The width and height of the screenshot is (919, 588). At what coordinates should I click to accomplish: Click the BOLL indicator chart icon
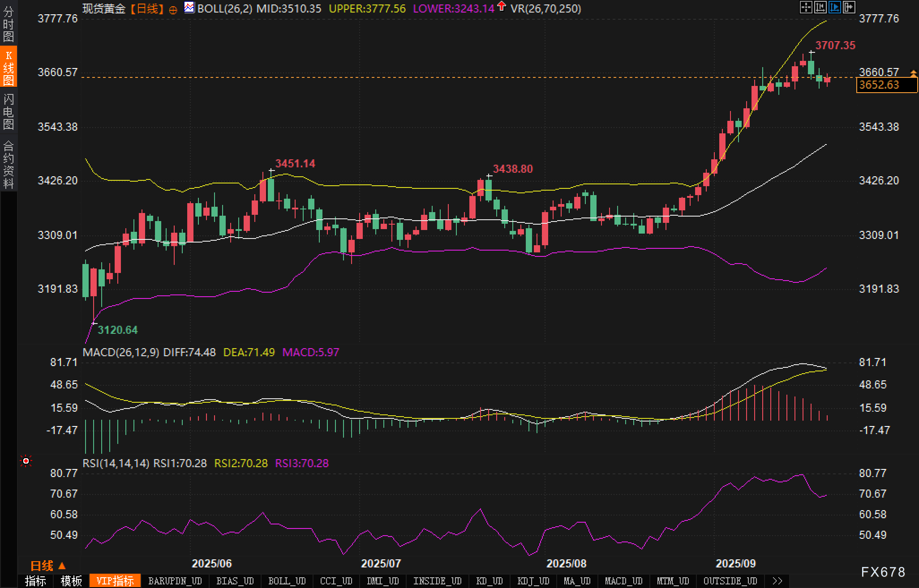coord(189,8)
